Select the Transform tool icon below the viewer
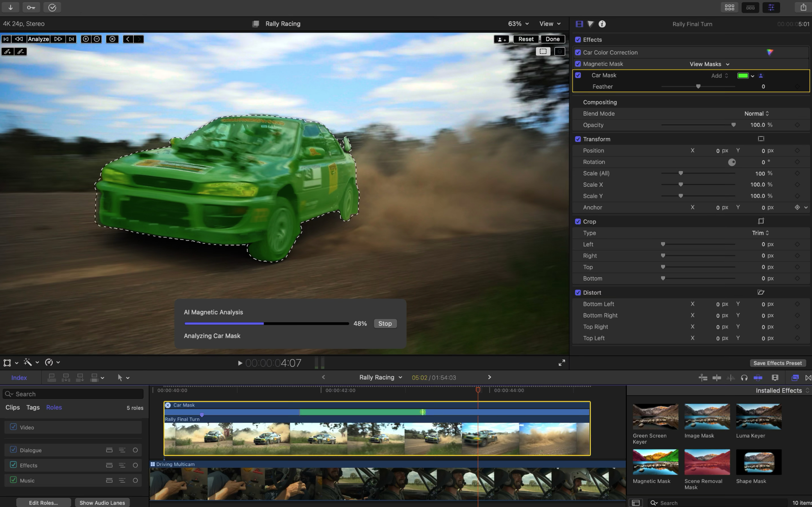Viewport: 812px width, 507px height. (x=7, y=362)
